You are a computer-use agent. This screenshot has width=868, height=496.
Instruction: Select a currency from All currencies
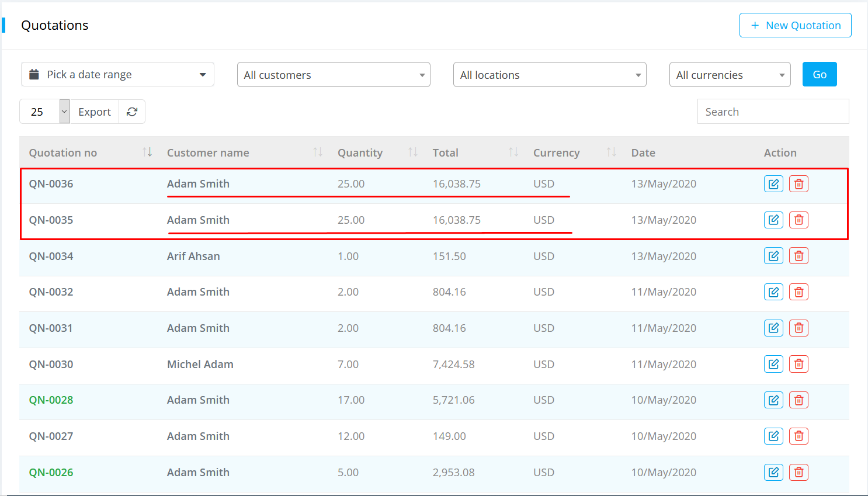(x=730, y=75)
